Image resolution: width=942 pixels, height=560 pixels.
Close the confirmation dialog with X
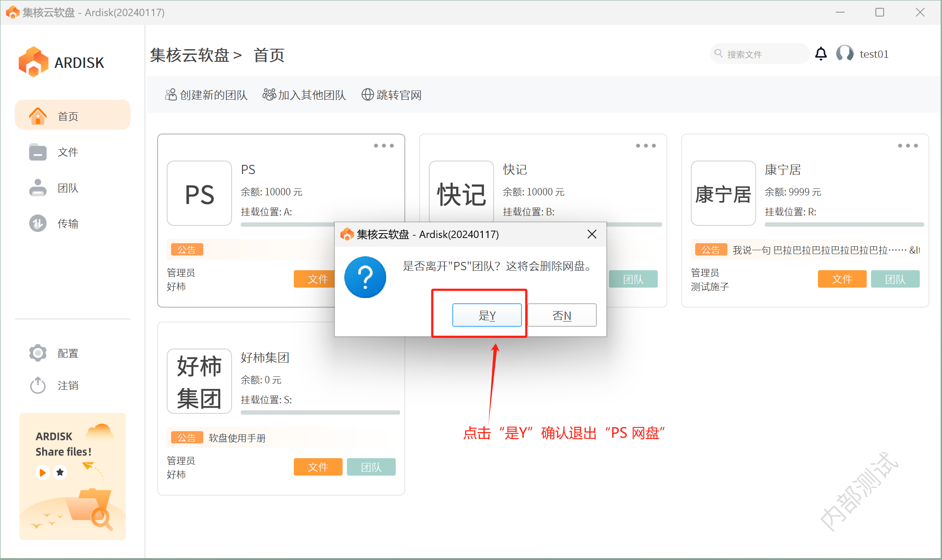coord(592,235)
